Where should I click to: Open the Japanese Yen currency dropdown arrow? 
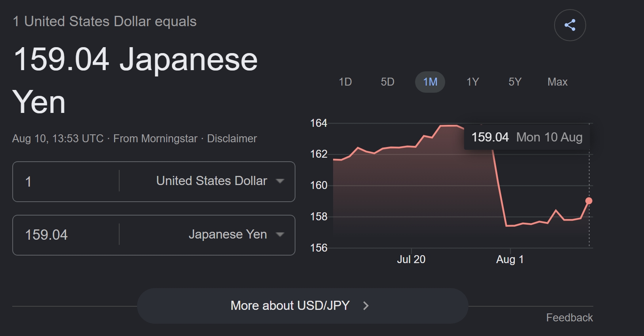[280, 235]
